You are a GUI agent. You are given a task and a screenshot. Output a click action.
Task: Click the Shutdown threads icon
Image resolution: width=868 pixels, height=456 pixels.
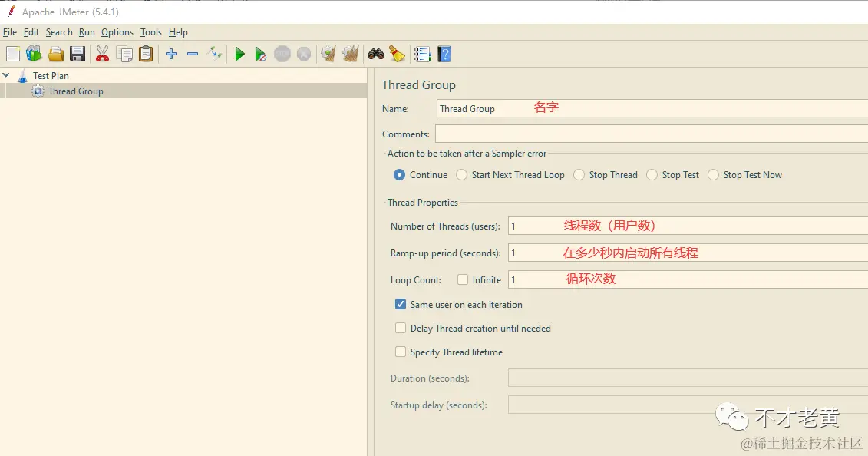click(304, 54)
